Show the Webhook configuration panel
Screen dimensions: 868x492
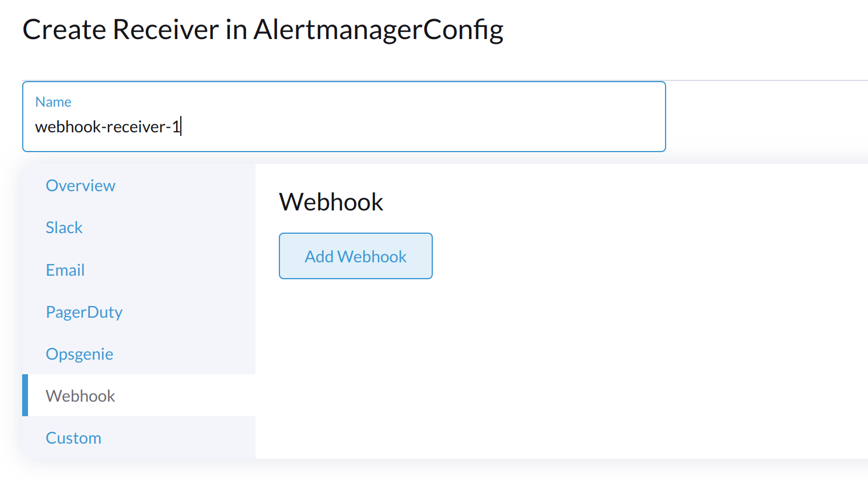pos(80,396)
